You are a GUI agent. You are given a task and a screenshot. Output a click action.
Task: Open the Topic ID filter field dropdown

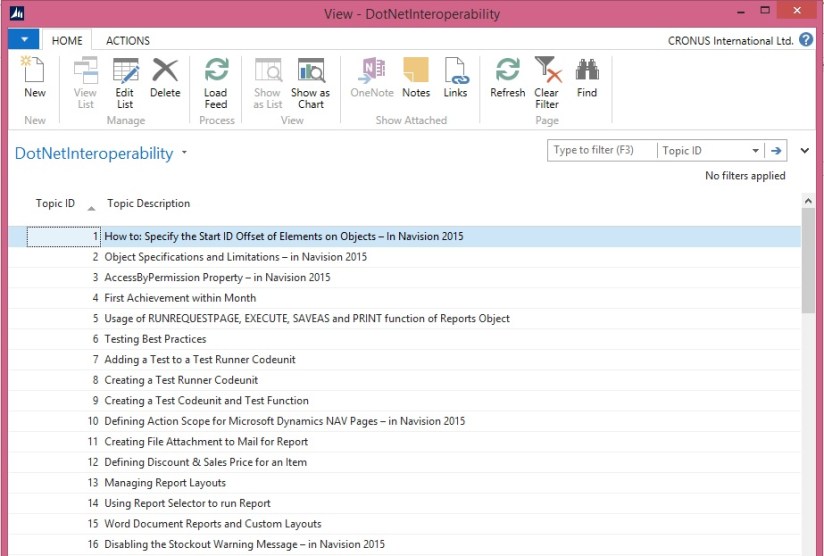[755, 151]
